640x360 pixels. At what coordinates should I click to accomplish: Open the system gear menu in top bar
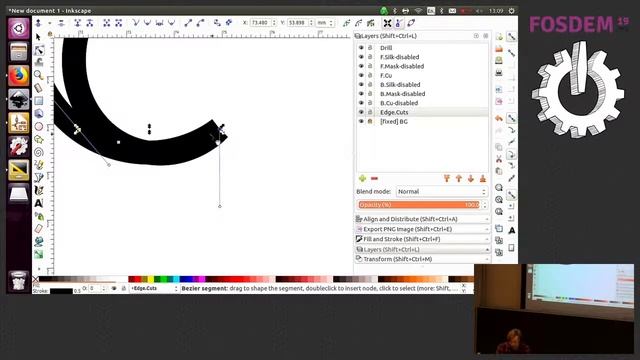pyautogui.click(x=511, y=11)
